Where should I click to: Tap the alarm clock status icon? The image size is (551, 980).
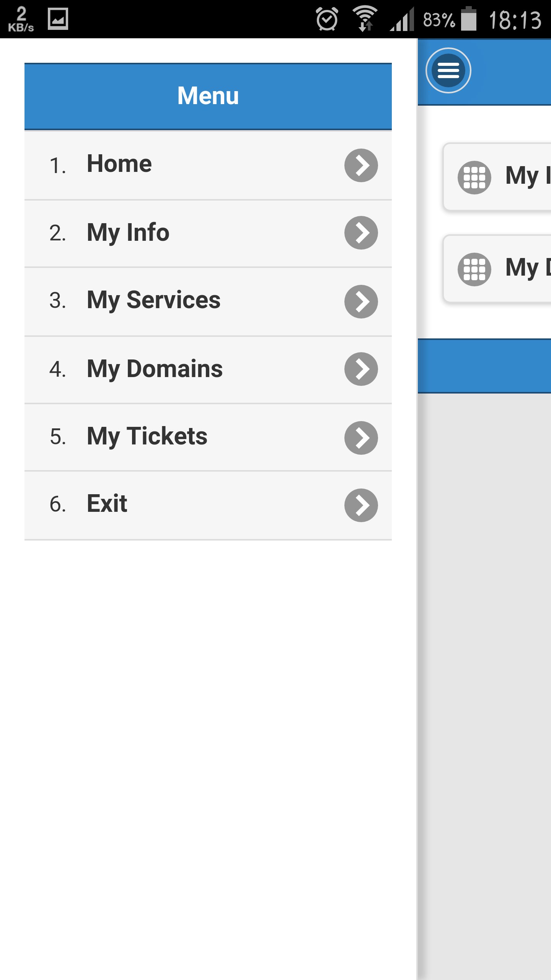tap(327, 19)
